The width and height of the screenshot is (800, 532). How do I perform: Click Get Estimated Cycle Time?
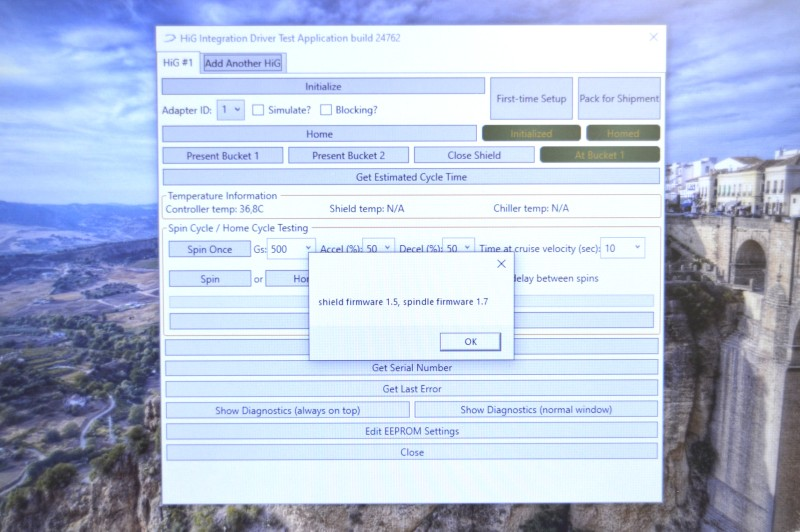point(411,177)
